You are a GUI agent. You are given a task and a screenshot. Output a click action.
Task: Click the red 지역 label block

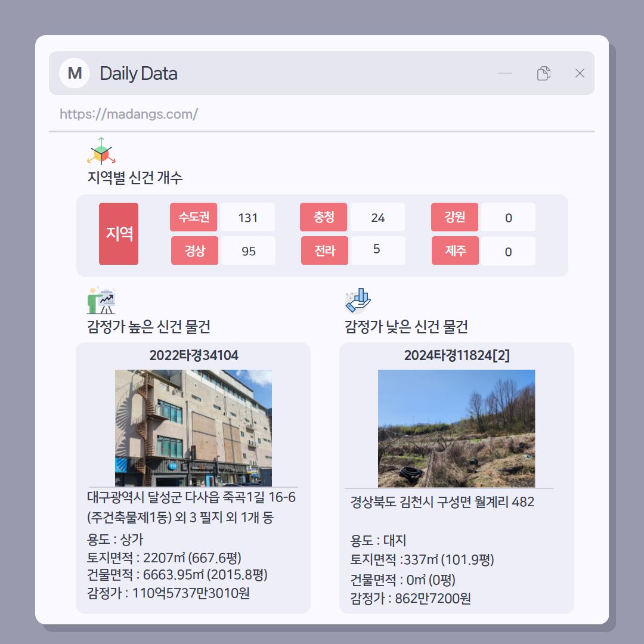pyautogui.click(x=119, y=234)
